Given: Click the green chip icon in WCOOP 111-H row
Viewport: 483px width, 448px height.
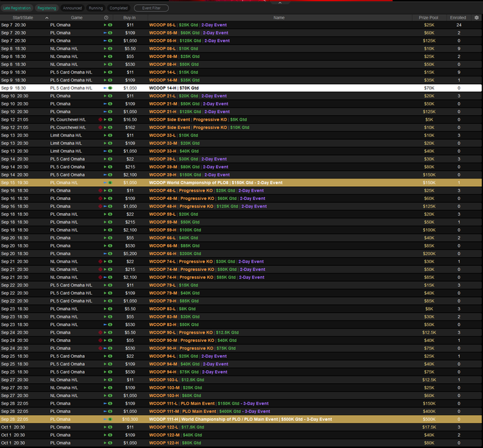Looking at the screenshot, I should 110,419.
